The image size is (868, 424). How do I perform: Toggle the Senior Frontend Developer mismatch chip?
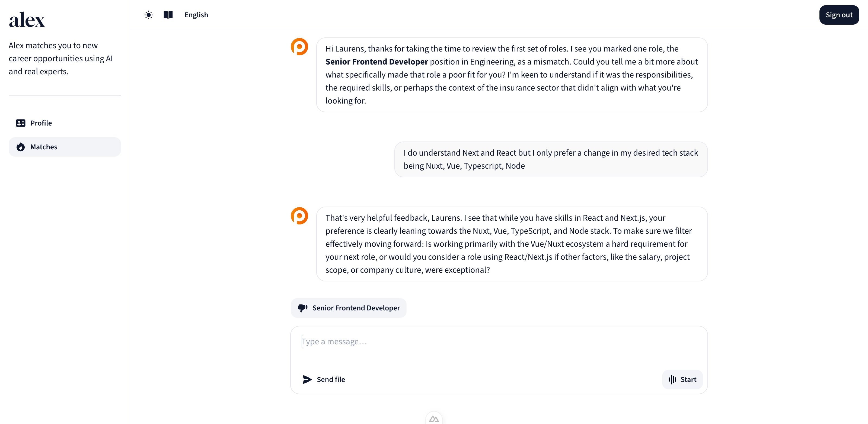(x=348, y=307)
